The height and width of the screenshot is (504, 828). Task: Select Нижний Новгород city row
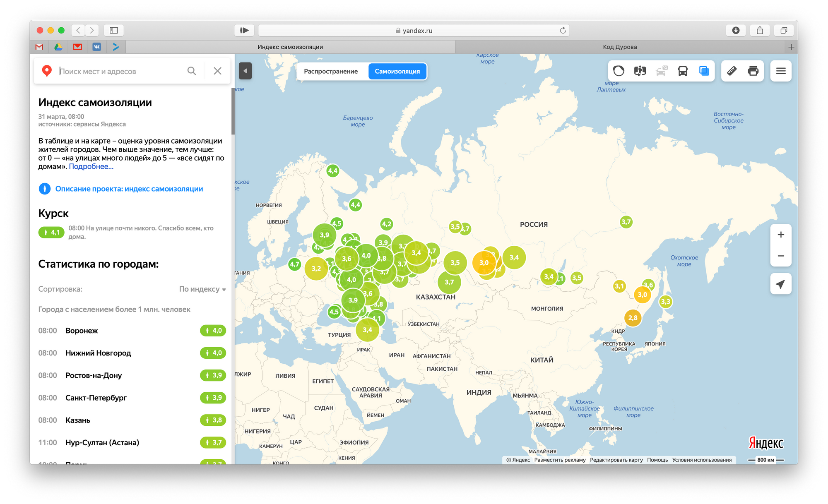[x=132, y=353]
